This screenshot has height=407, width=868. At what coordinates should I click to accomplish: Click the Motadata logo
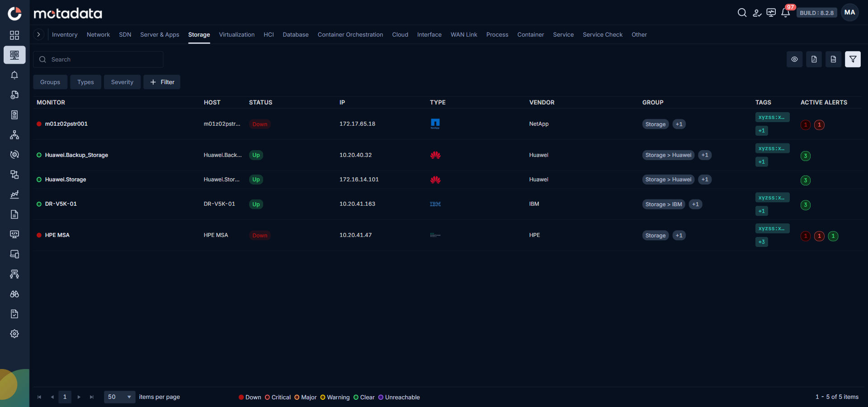point(68,14)
